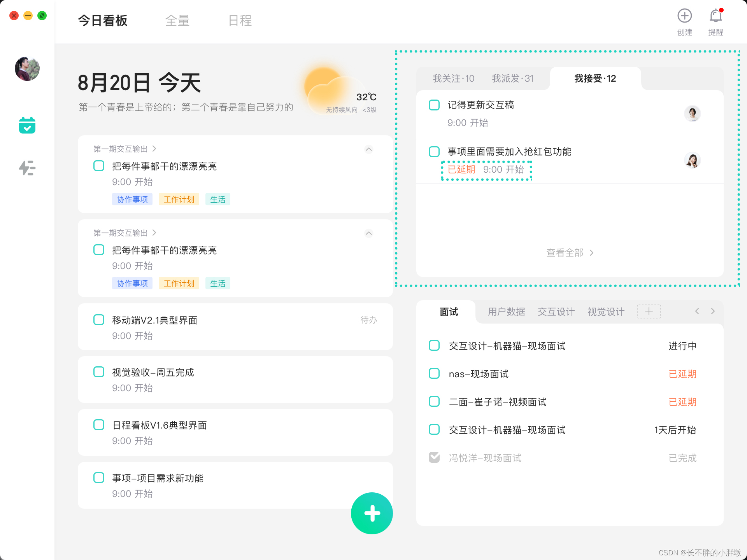
Task: Check off 记得更新交互稿 task
Action: [434, 105]
